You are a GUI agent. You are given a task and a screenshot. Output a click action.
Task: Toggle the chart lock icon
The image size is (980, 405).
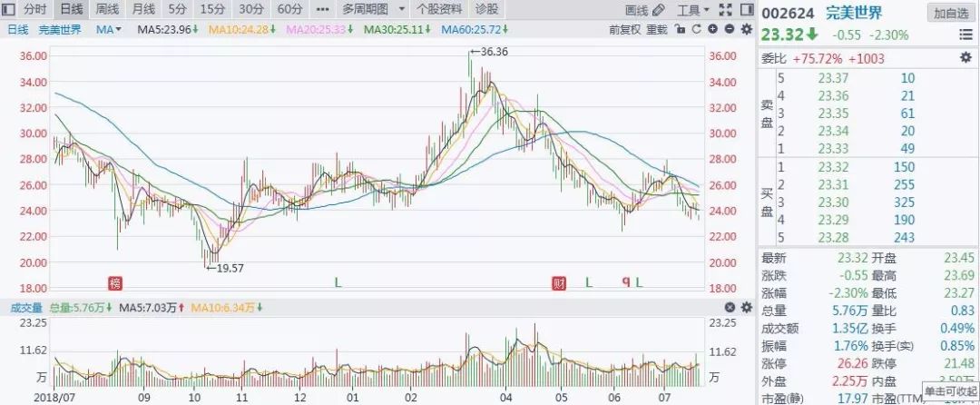(x=681, y=29)
